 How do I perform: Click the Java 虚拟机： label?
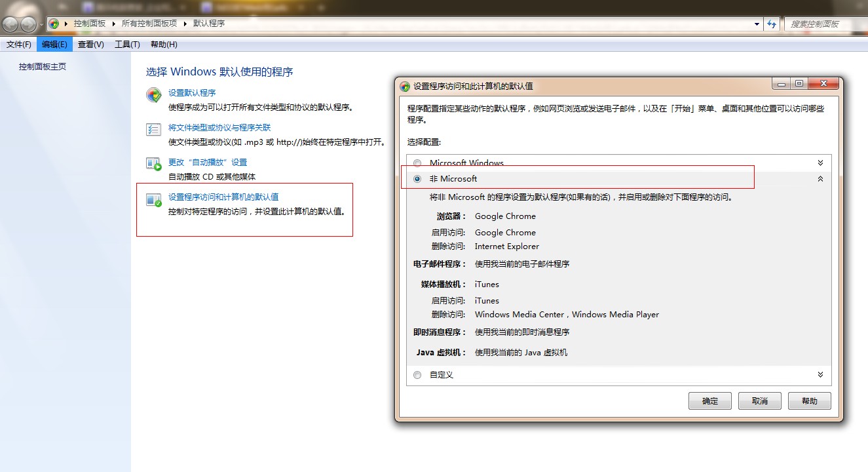pos(441,353)
